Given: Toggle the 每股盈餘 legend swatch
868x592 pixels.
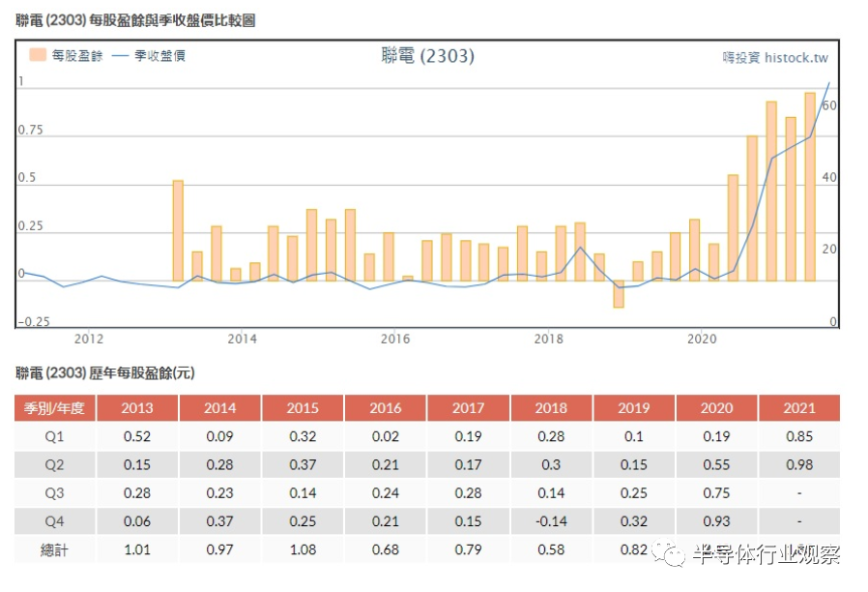Looking at the screenshot, I should click(38, 55).
